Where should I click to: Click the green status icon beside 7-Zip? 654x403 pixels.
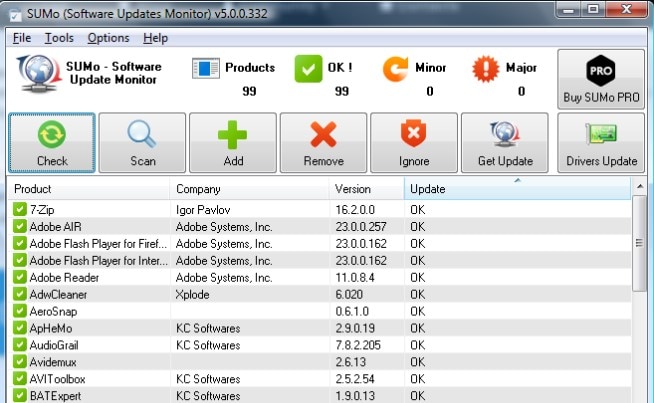(x=20, y=209)
